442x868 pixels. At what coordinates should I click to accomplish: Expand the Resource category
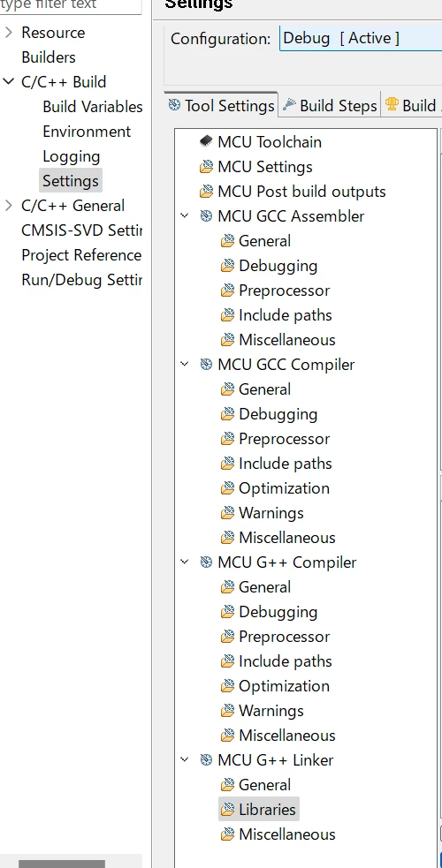[8, 33]
